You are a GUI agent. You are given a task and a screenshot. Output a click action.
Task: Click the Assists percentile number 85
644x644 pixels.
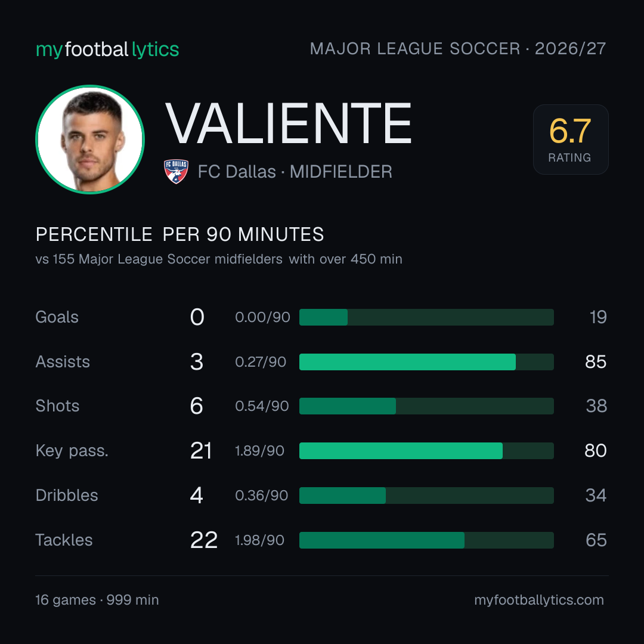(x=596, y=362)
